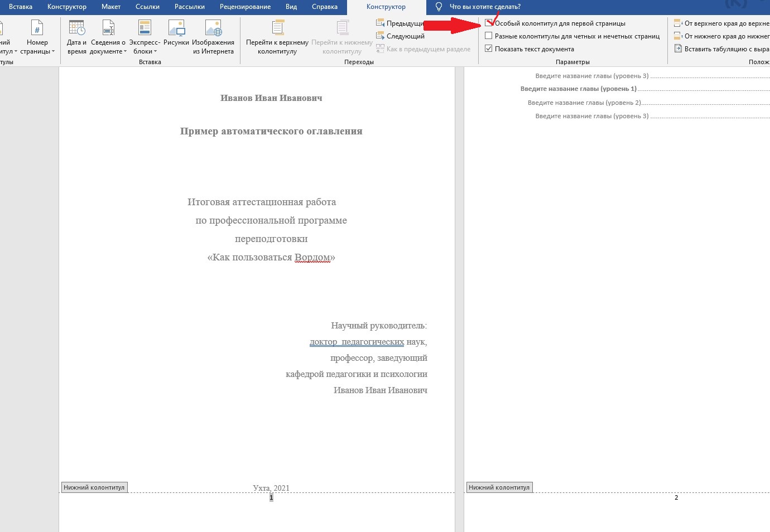Enable Разные колонтитулы для четных и нечетных
The width and height of the screenshot is (770, 532).
point(489,36)
